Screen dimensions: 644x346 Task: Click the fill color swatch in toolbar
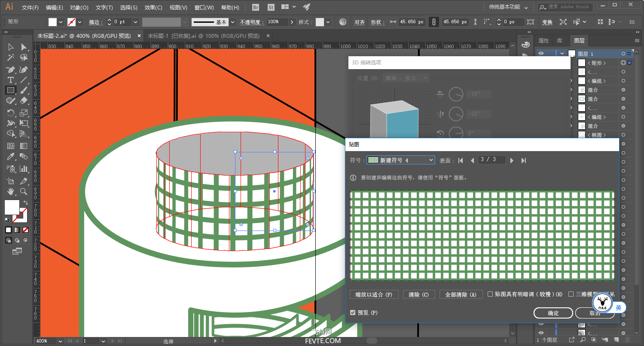click(11, 207)
